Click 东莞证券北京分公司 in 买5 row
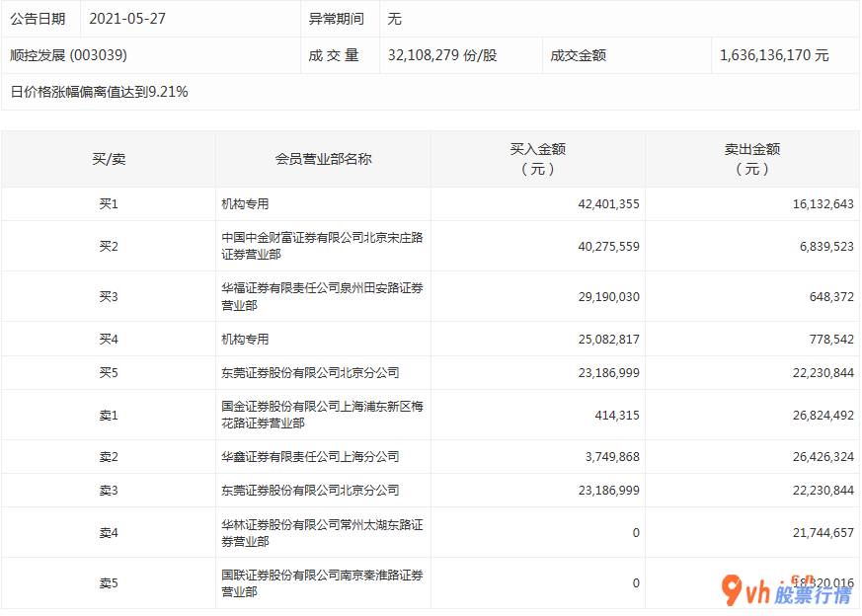Image resolution: width=862 pixels, height=616 pixels. pos(310,372)
